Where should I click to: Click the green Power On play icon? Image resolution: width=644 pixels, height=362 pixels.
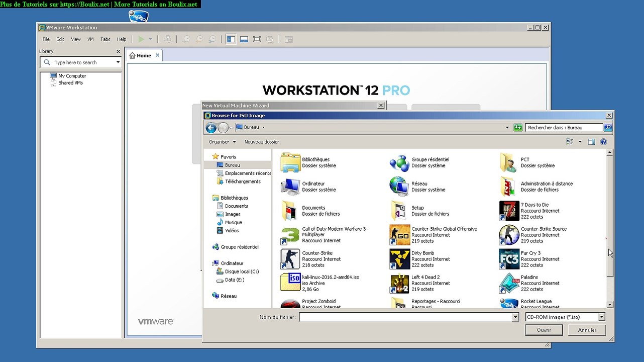(x=141, y=39)
